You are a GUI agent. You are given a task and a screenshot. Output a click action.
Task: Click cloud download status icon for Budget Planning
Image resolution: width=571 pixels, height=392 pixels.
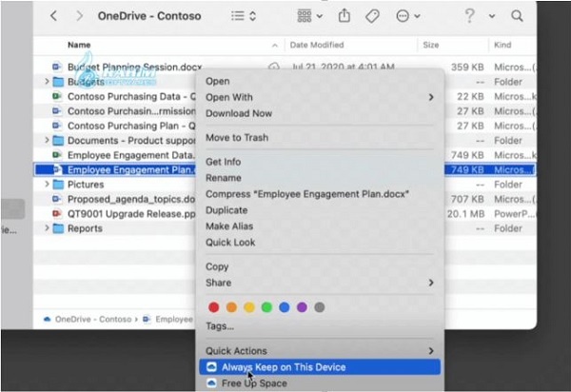pyautogui.click(x=274, y=67)
